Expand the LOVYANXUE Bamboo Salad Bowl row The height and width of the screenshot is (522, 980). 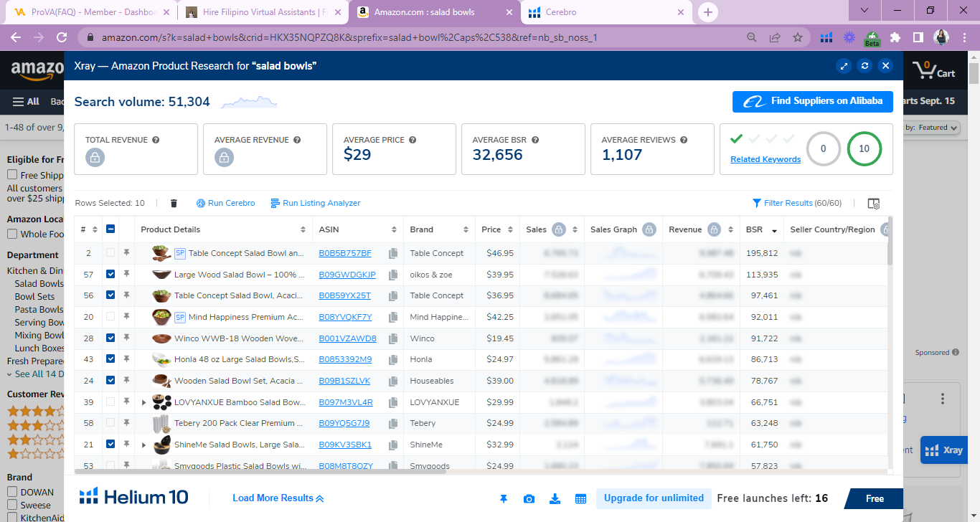(x=143, y=402)
